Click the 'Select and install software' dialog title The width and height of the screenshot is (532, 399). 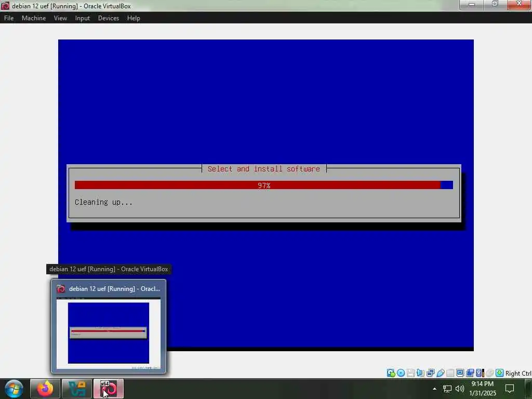263,169
